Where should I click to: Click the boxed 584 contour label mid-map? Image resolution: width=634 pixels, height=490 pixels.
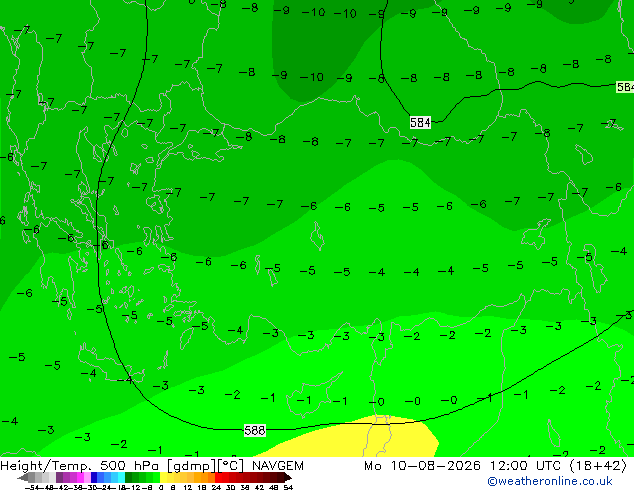coord(420,122)
